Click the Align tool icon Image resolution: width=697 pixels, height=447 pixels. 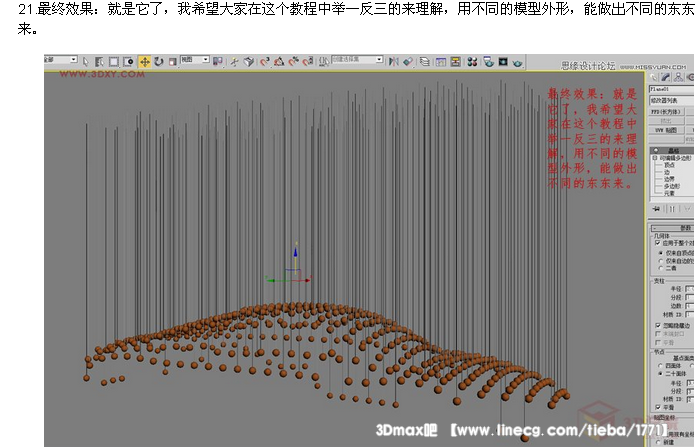(408, 61)
